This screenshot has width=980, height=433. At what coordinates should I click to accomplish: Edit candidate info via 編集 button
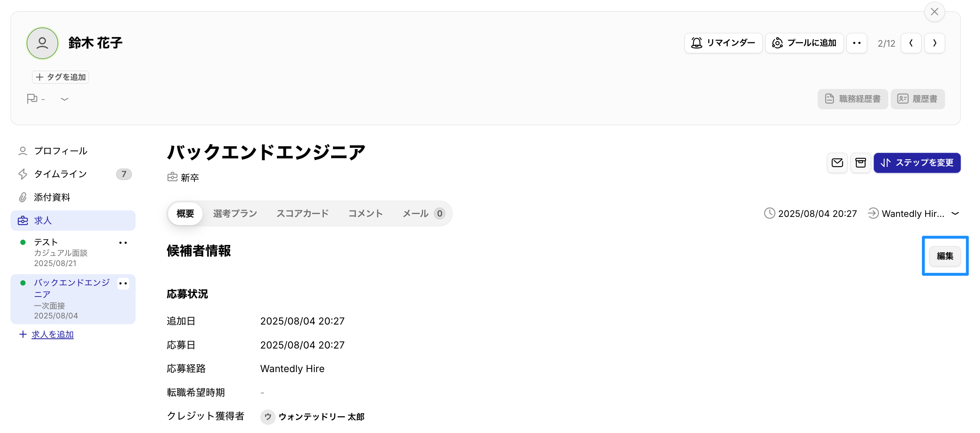tap(945, 256)
